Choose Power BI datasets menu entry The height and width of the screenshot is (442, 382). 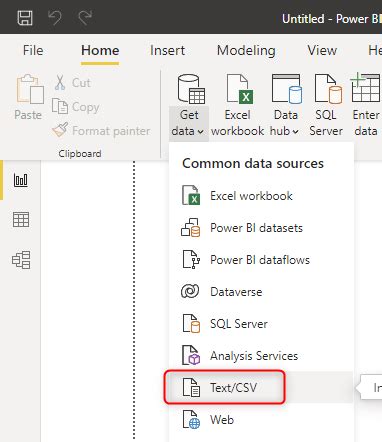261,228
